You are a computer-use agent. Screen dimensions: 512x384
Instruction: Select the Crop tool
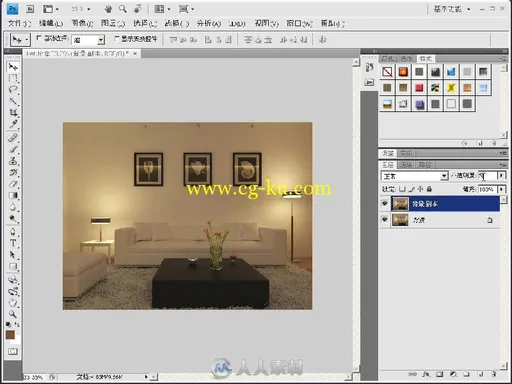(13, 112)
